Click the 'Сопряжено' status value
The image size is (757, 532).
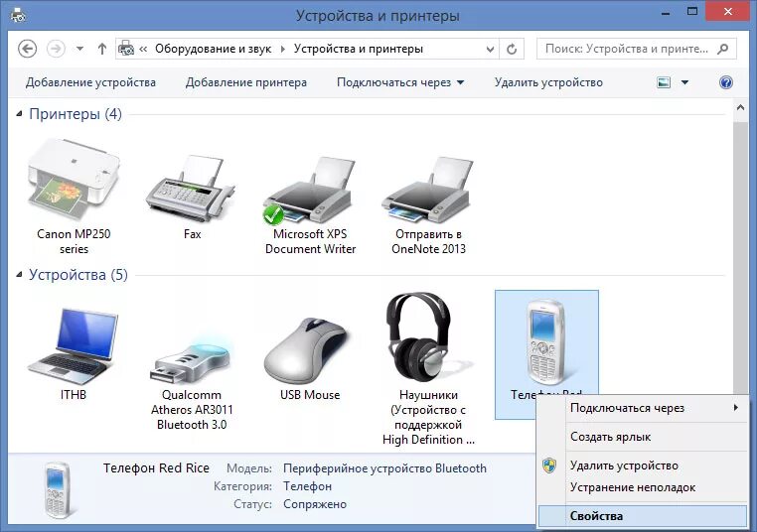[x=315, y=504]
